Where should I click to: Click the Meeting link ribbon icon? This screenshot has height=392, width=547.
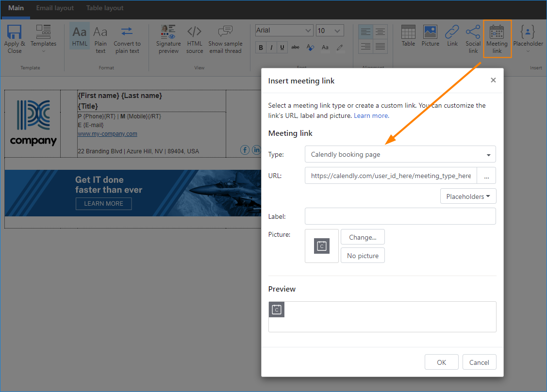(497, 39)
